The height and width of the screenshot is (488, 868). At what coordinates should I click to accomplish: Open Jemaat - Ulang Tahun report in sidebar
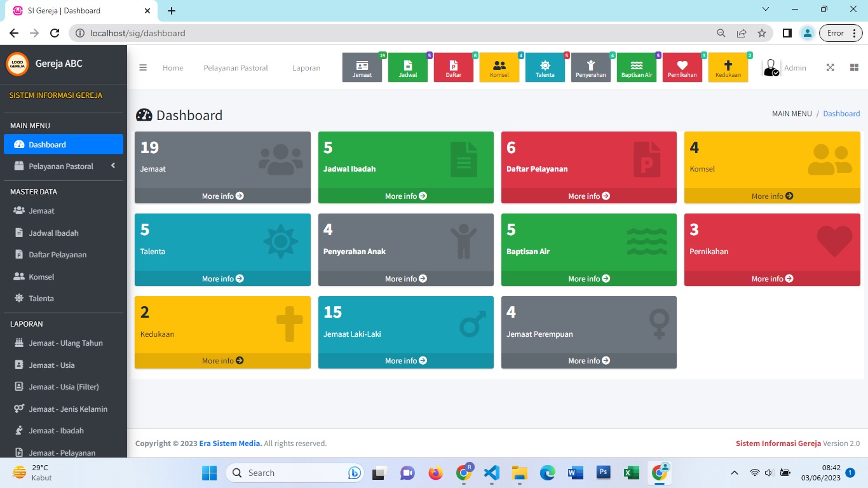pyautogui.click(x=65, y=343)
